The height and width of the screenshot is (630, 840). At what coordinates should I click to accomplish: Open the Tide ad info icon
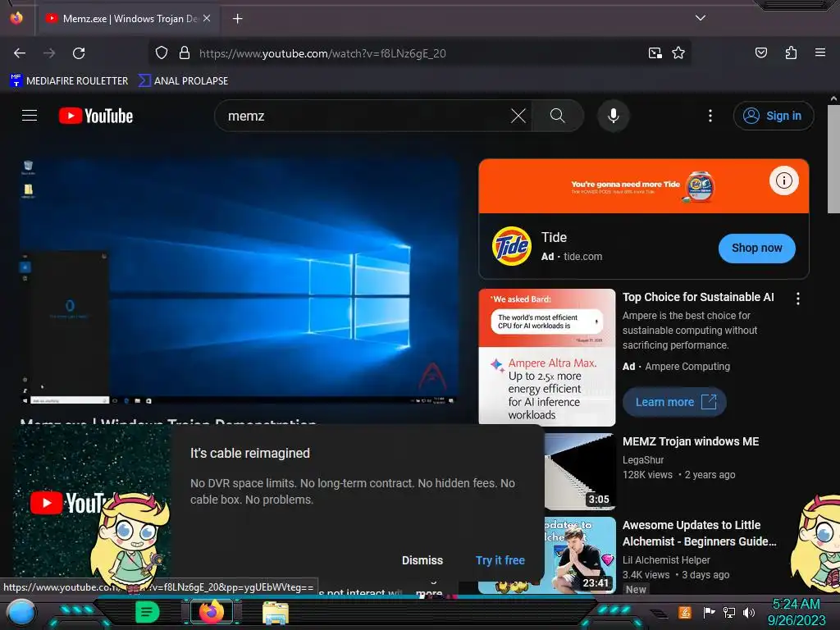click(x=783, y=180)
